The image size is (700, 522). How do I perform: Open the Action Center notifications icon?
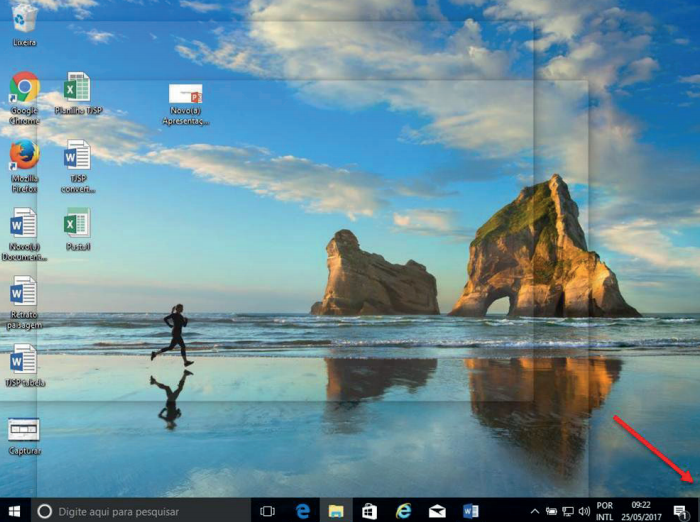tap(682, 511)
